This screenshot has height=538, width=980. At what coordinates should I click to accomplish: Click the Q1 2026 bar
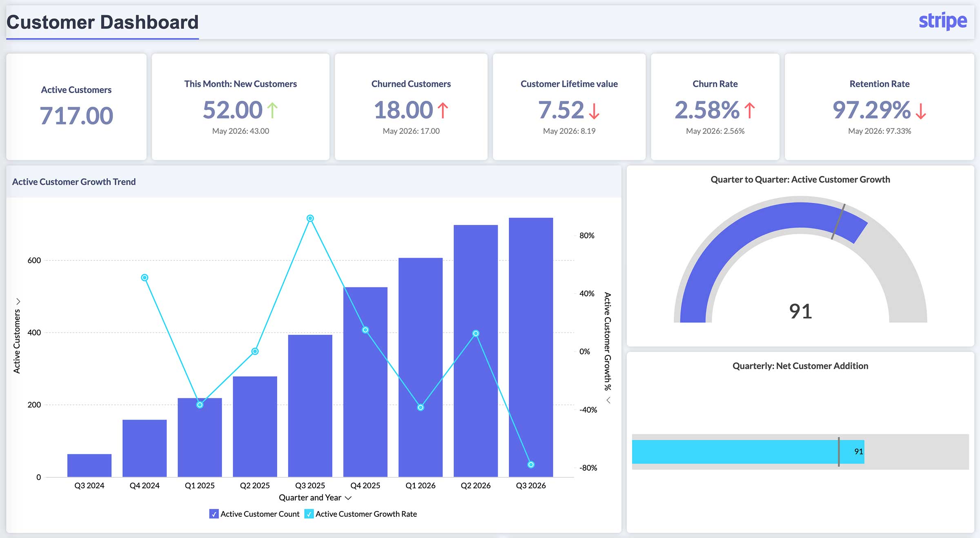421,367
